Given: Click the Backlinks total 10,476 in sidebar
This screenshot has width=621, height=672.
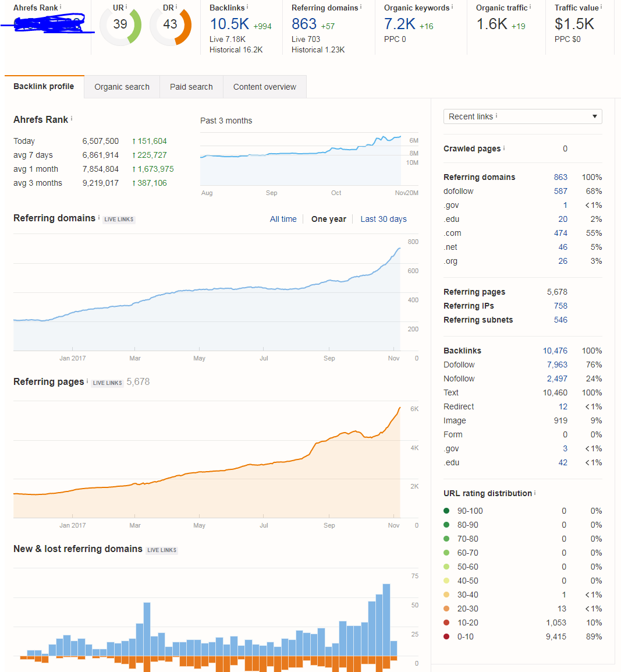Looking at the screenshot, I should coord(555,351).
